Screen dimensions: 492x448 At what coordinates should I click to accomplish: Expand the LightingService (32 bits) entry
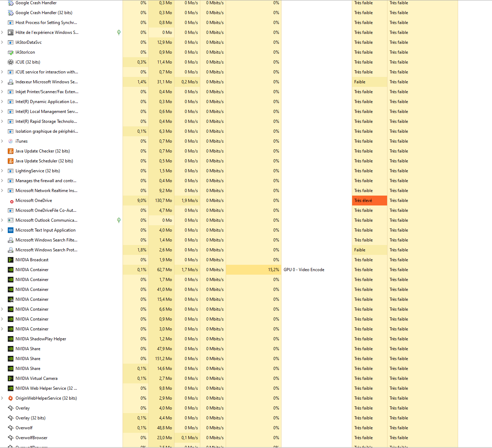point(2,171)
